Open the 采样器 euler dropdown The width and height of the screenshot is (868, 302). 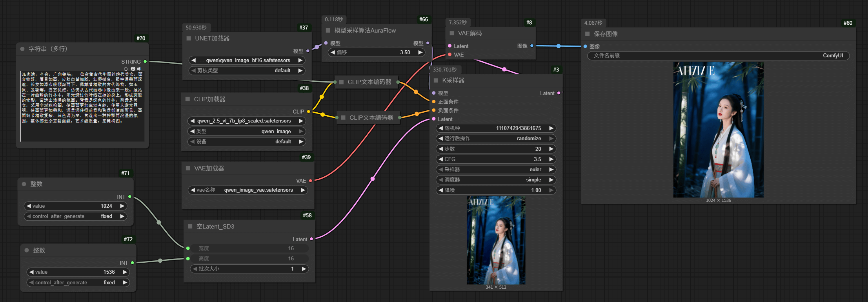pos(496,170)
